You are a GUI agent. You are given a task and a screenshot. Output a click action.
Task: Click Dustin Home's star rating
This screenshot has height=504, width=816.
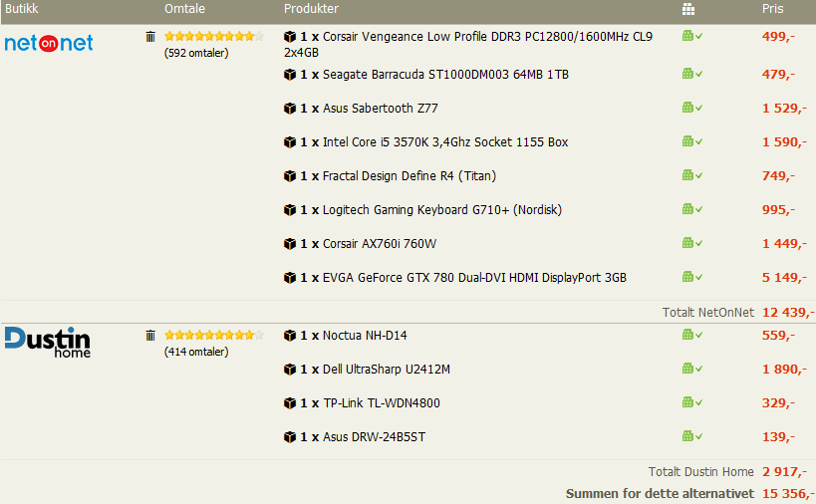tap(213, 336)
